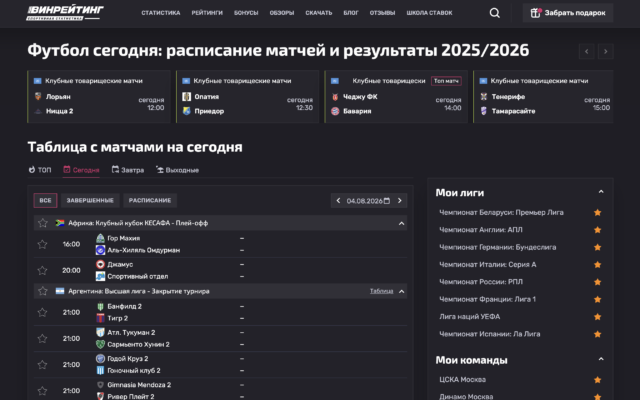The image size is (640, 400).
Task: Select the ВСЕ filter button
Action: [45, 200]
